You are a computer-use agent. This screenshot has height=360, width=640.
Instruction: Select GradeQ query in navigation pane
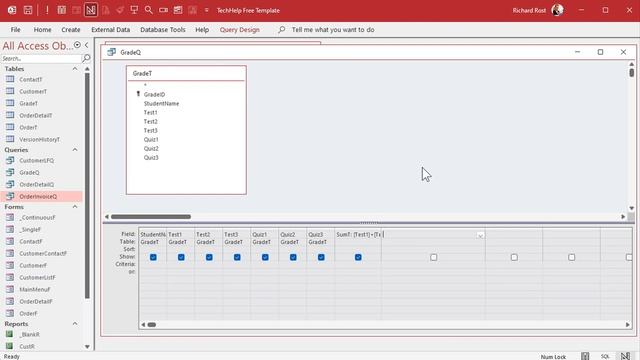coord(29,172)
